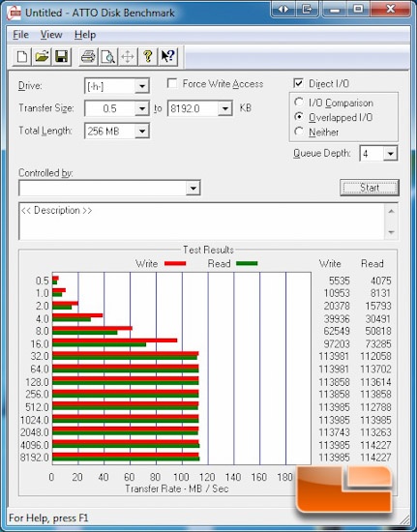The width and height of the screenshot is (417, 532).
Task: Click read value 112058 for 32.0 row
Action: 376,356
